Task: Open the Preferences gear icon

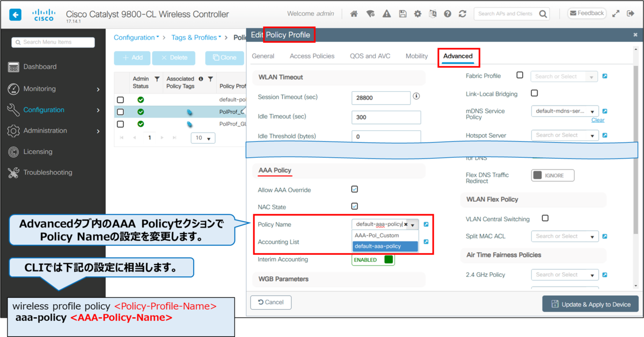Action: pos(418,14)
